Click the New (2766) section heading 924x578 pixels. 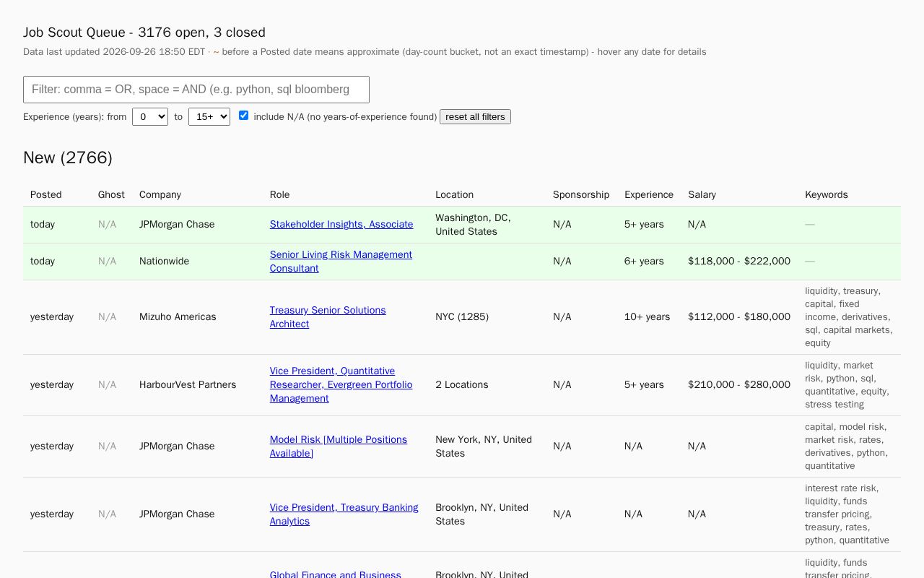(68, 158)
